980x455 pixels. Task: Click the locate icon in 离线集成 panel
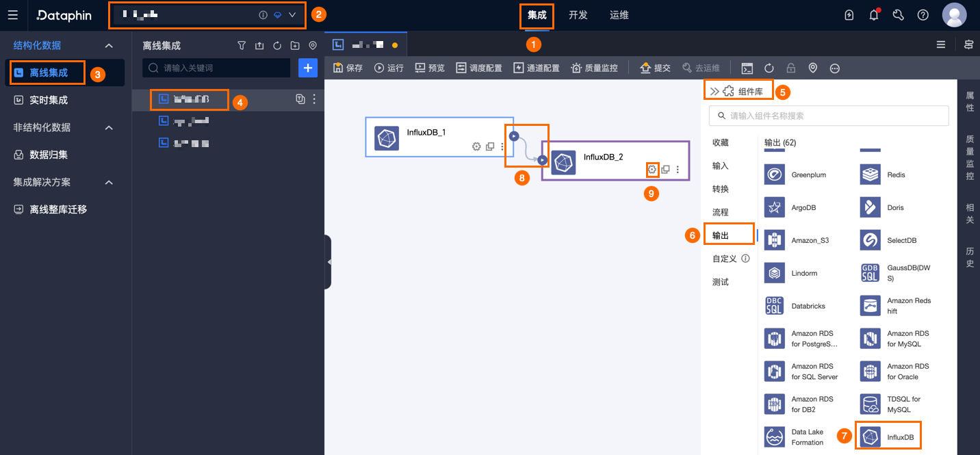tap(313, 46)
